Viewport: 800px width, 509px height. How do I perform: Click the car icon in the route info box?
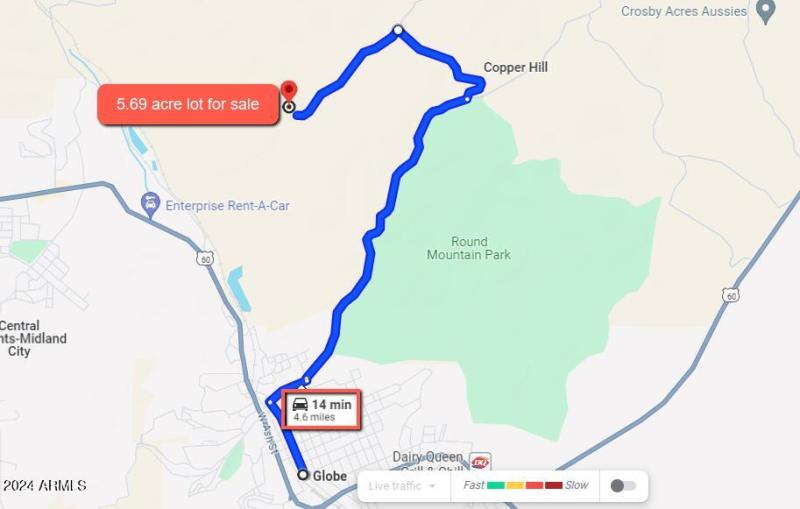point(300,404)
